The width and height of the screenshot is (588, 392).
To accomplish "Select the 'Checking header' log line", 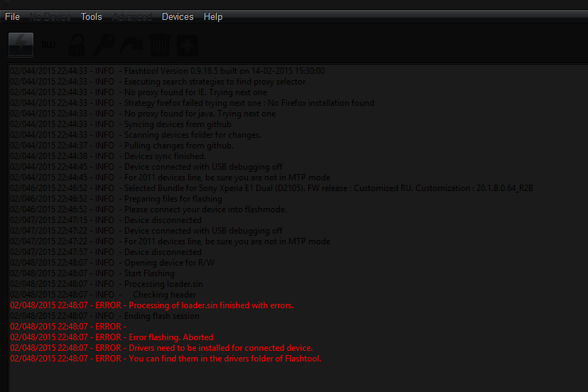I will [x=103, y=295].
